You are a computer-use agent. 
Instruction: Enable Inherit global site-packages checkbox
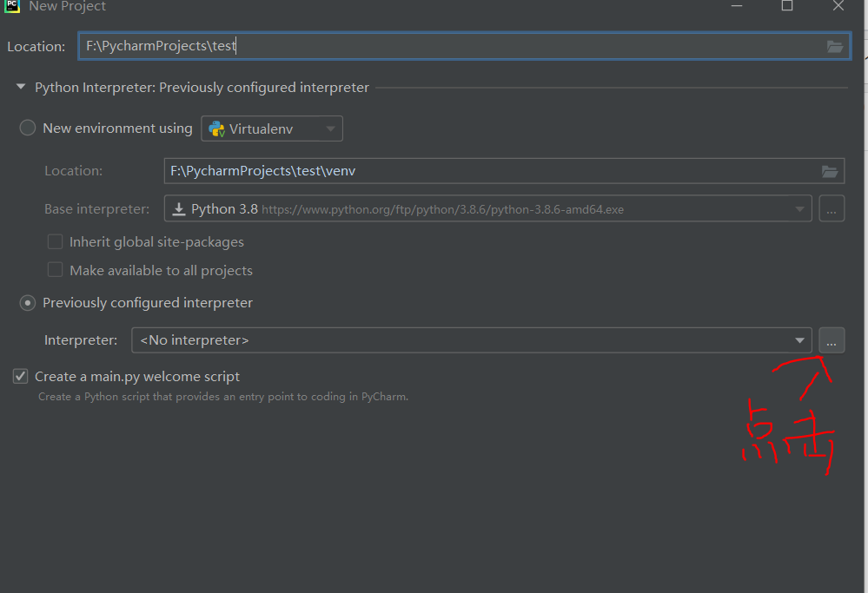(55, 241)
